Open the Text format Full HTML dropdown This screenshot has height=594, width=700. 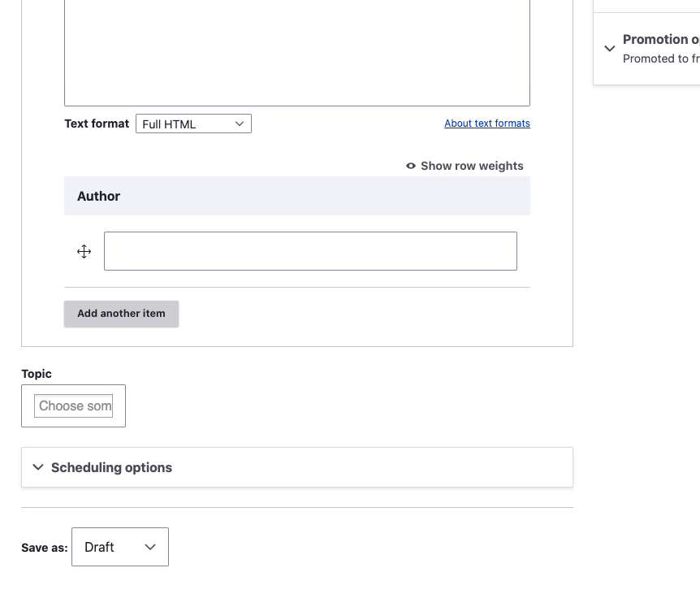pyautogui.click(x=193, y=124)
